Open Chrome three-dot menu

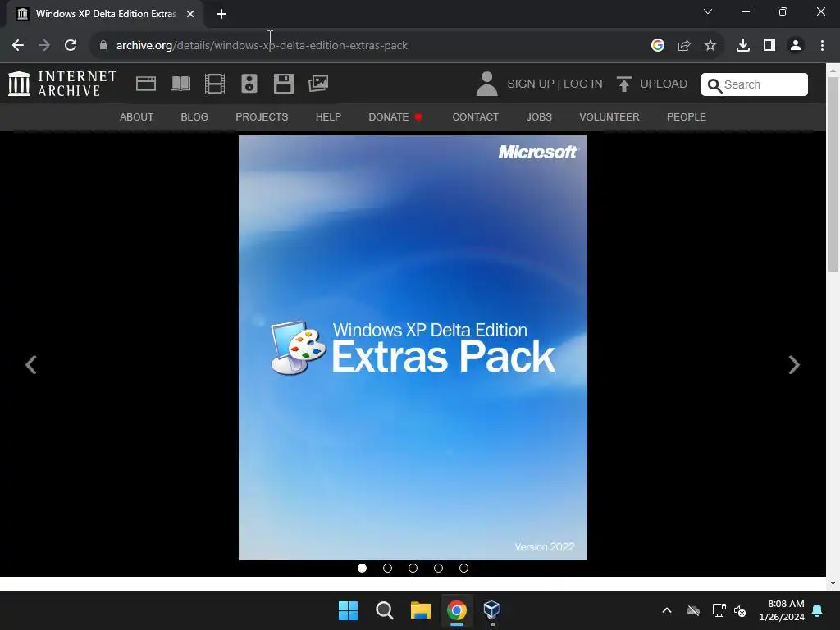point(822,46)
